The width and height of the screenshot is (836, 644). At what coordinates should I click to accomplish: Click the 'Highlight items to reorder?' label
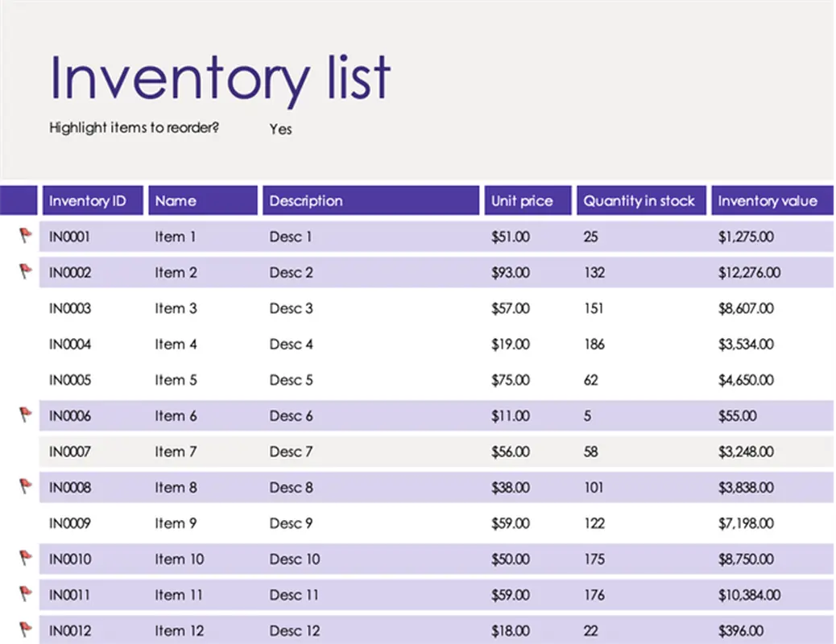(x=135, y=128)
